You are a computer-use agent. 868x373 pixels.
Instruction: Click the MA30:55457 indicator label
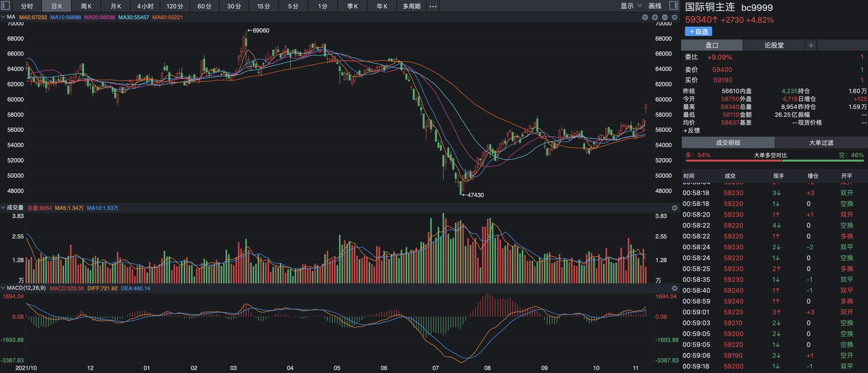(x=133, y=17)
